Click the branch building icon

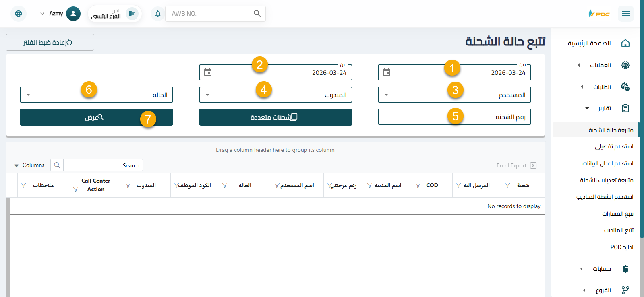(132, 14)
